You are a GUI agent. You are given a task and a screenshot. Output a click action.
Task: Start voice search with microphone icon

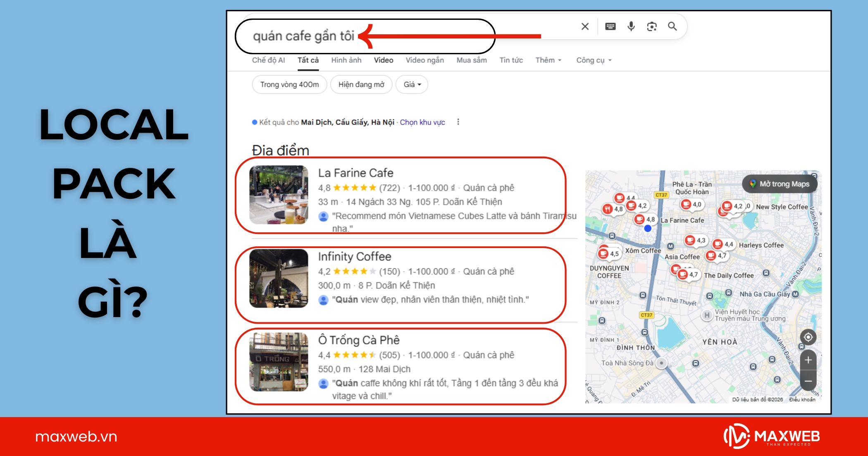[631, 27]
